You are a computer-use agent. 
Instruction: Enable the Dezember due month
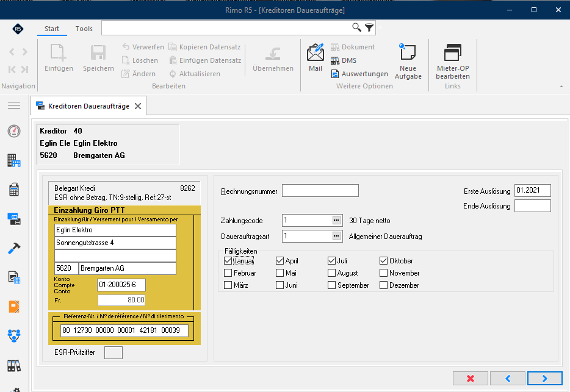coord(383,285)
